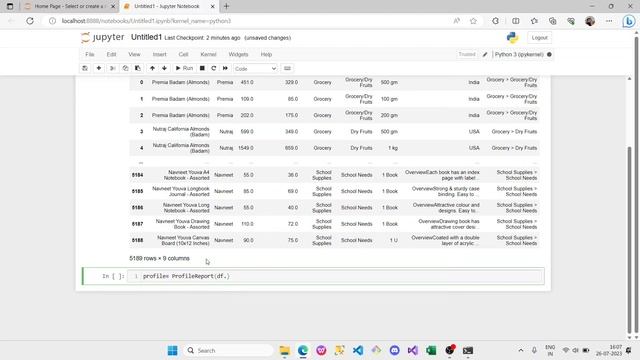
Task: Click the '5189 rows × 9 columns' text
Action: (x=159, y=258)
